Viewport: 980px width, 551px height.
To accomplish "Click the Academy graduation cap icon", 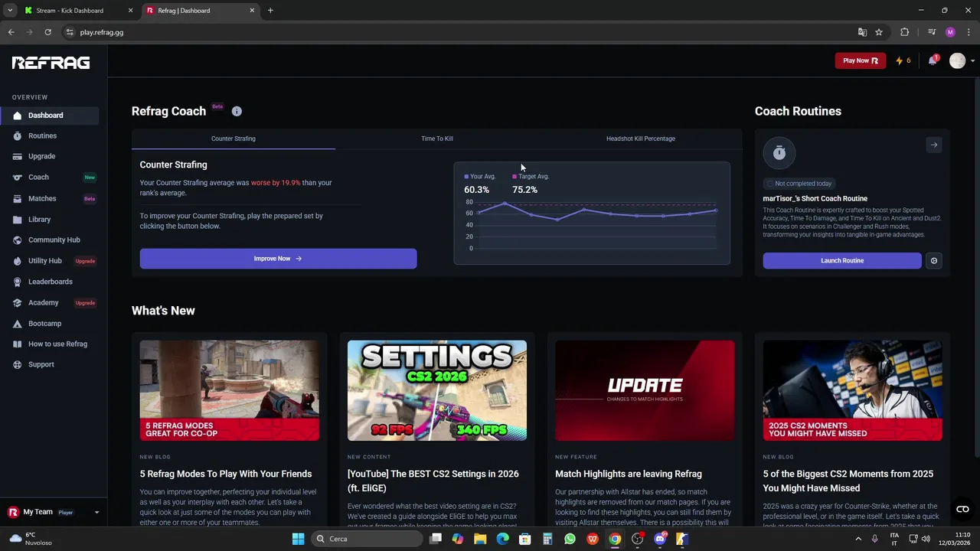I will 17,303.
